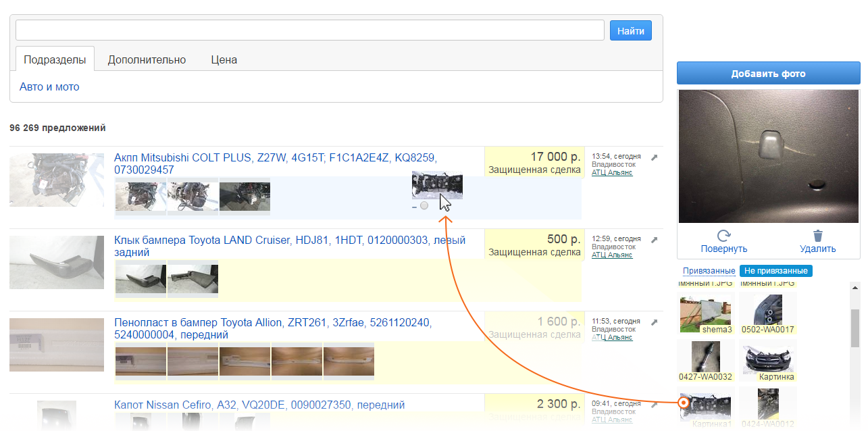Open АТЦ Альянс seller in 13:54 row
This screenshot has height=431, width=868.
612,172
